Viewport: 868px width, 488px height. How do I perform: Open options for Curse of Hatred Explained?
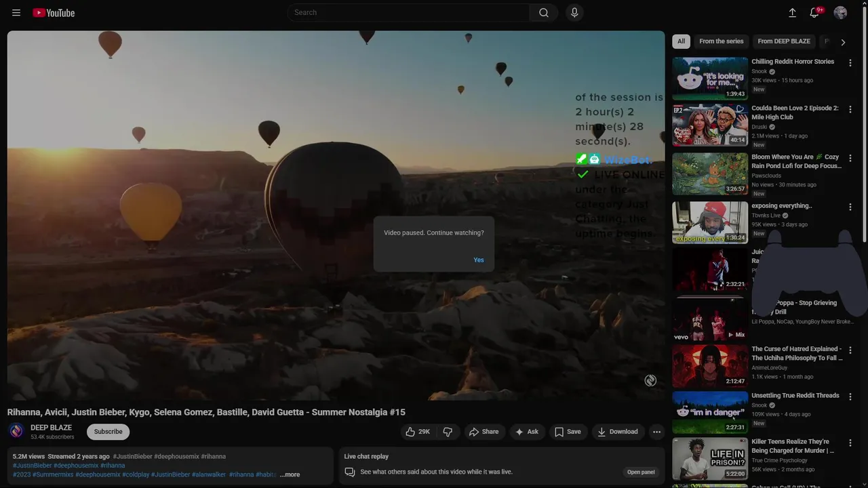click(850, 350)
